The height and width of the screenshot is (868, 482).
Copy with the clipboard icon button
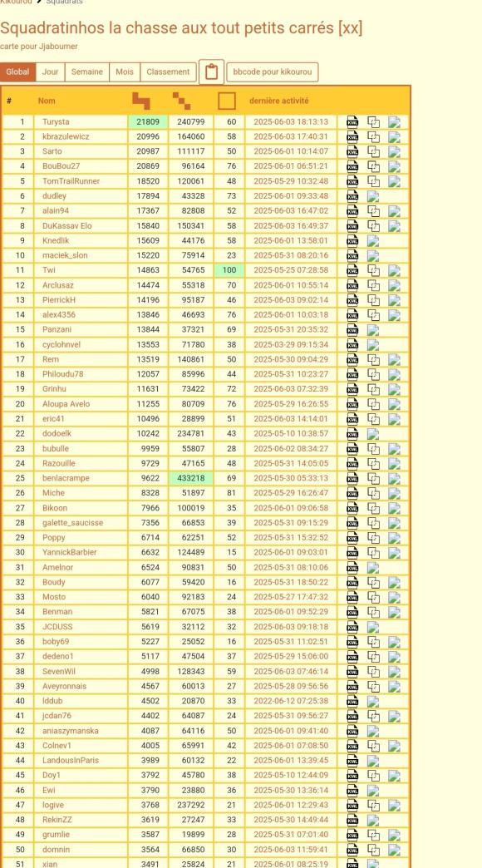[x=211, y=72]
